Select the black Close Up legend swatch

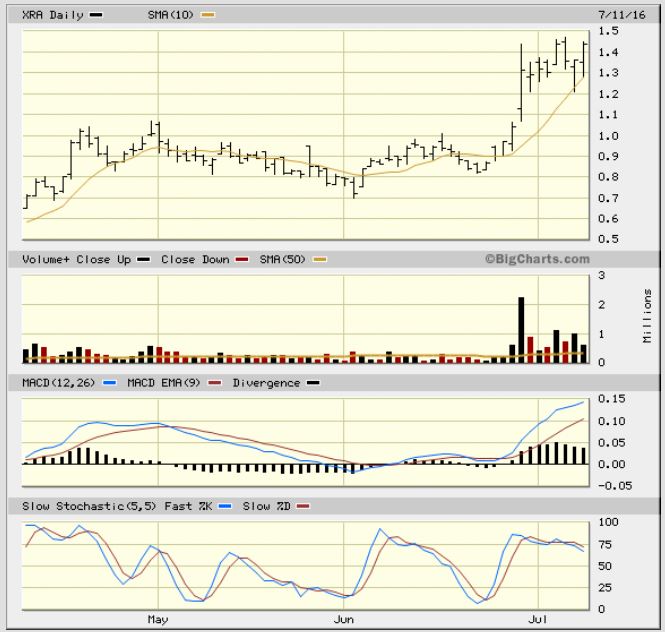144,260
